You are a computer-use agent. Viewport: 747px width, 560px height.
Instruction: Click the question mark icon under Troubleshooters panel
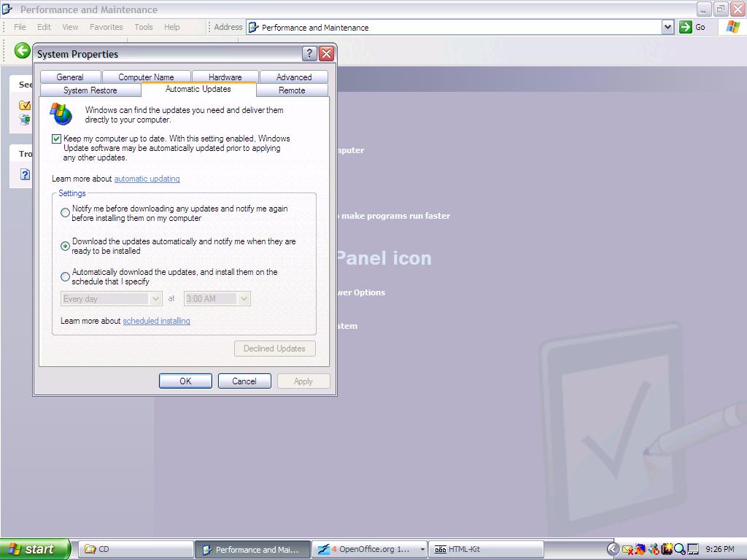pos(25,174)
